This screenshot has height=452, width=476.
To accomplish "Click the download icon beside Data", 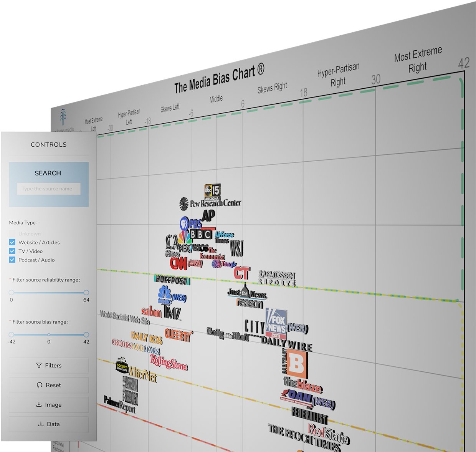I will pyautogui.click(x=41, y=424).
